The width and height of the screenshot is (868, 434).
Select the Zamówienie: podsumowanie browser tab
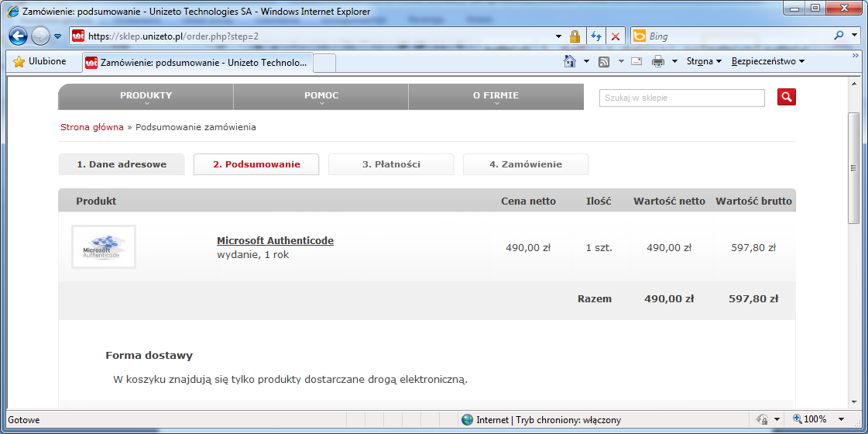point(197,63)
